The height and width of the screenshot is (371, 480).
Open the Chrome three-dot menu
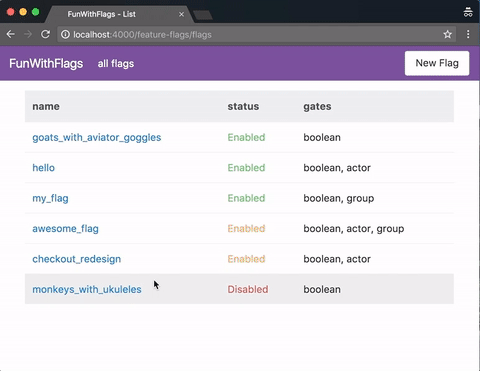[468, 34]
